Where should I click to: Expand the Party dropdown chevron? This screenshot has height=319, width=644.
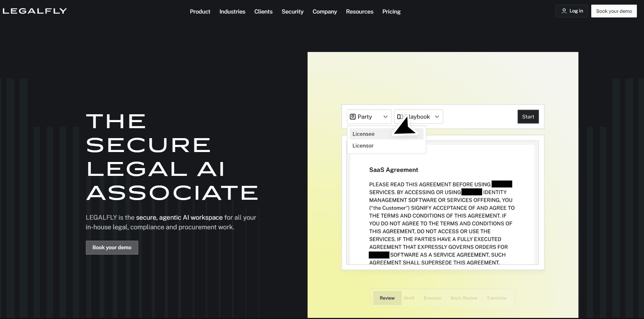click(x=385, y=117)
